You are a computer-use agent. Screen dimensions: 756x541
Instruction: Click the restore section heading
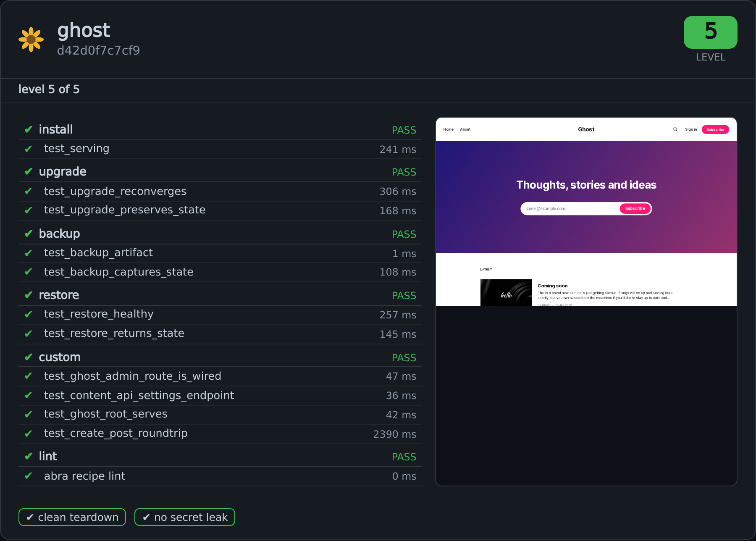click(59, 295)
